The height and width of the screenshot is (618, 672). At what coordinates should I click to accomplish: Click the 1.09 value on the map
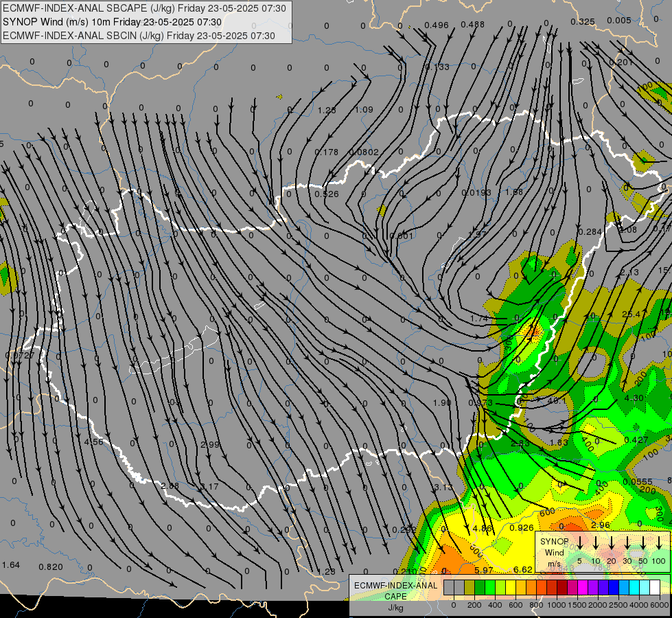pos(364,110)
